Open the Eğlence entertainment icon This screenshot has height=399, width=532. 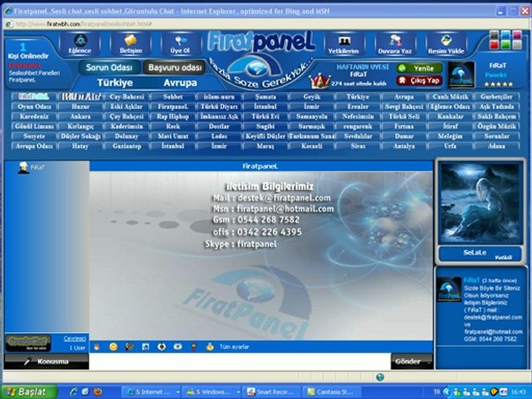[x=80, y=44]
